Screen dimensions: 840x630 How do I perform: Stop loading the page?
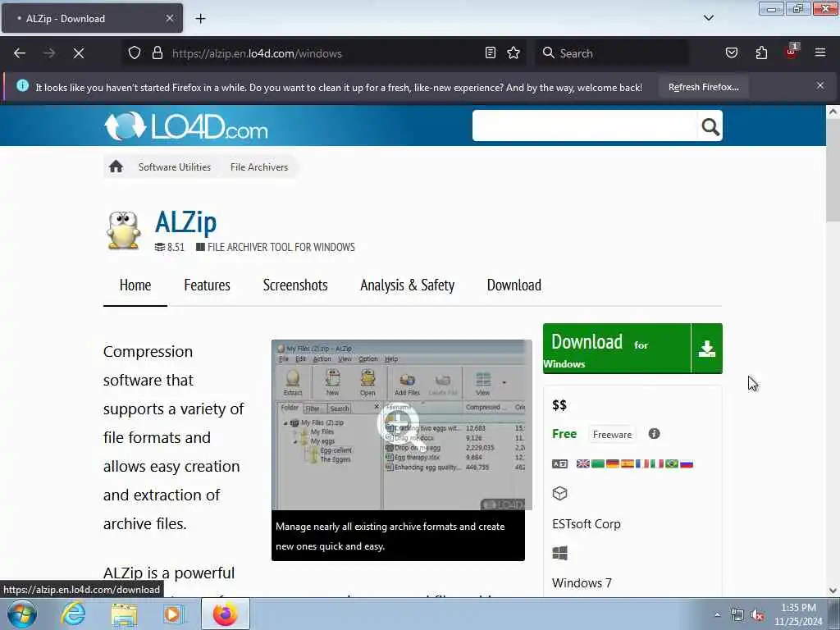click(78, 53)
